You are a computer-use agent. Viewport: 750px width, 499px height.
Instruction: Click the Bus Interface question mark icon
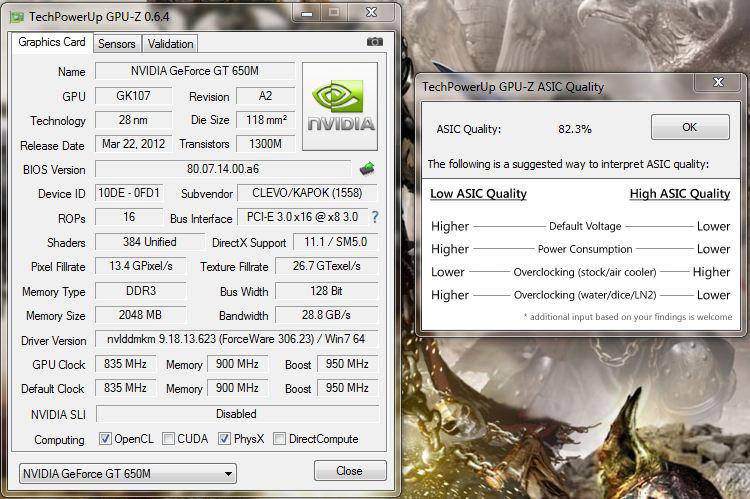(375, 217)
